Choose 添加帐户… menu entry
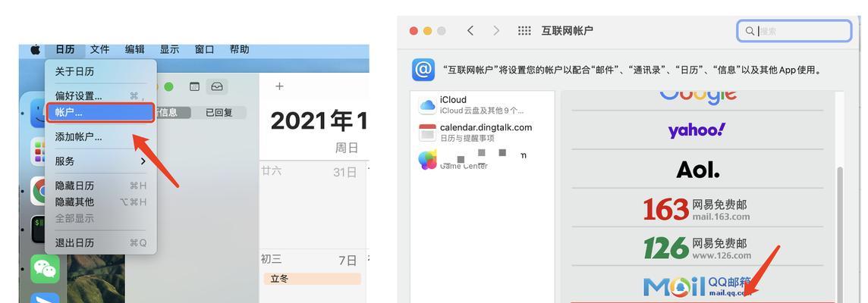 [100, 137]
